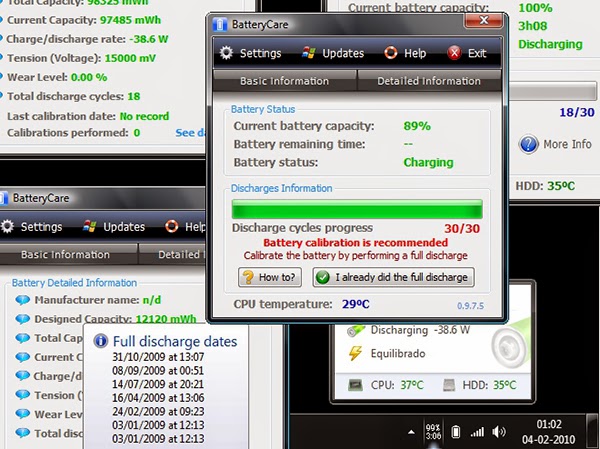Open Settings in the lower-left BatteryCare window
Screen dimensions: 600x449
click(x=32, y=227)
